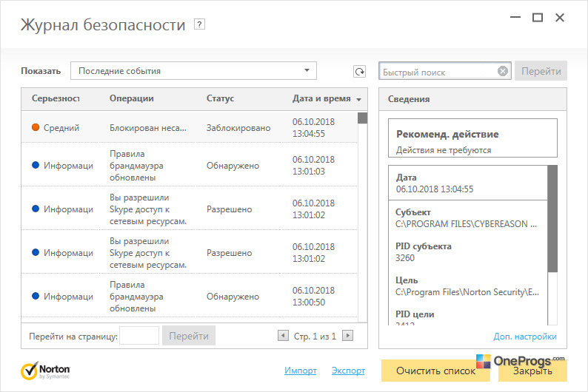The image size is (588, 392).
Task: Maximize the Журнал безопасности window
Action: tap(538, 17)
